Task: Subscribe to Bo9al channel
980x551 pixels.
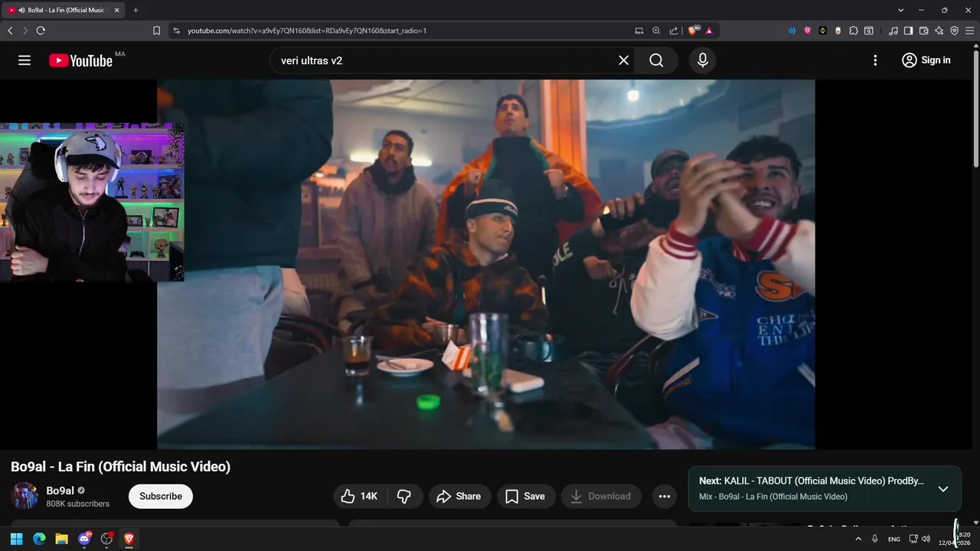Action: [161, 496]
